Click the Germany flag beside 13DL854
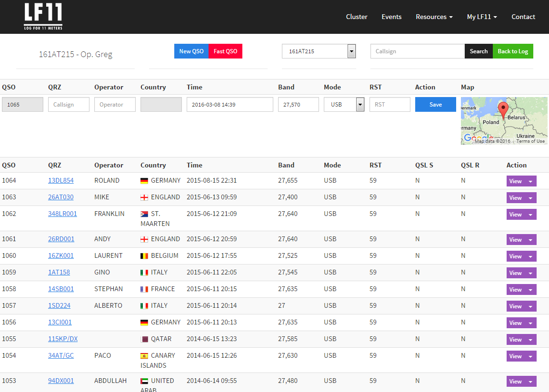The image size is (549, 392). [144, 181]
